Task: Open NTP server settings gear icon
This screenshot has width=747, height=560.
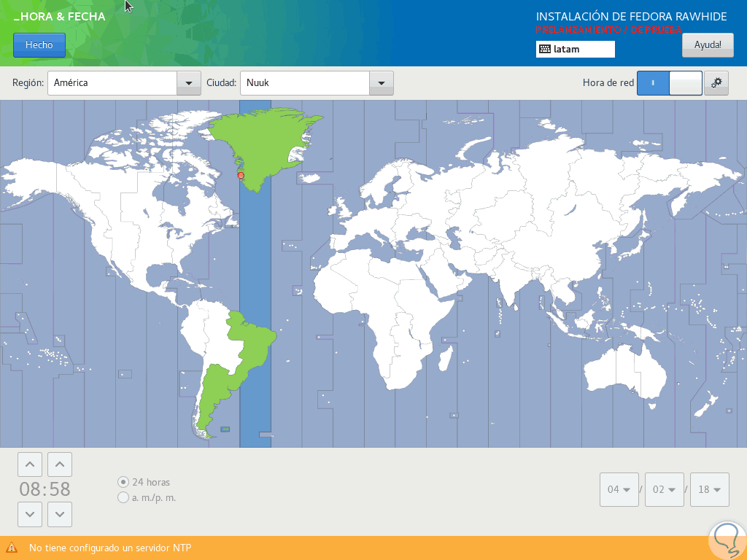Action: [716, 83]
